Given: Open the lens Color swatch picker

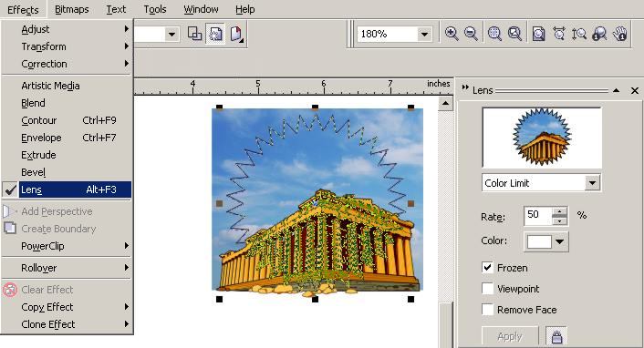Looking at the screenshot, I should point(545,241).
